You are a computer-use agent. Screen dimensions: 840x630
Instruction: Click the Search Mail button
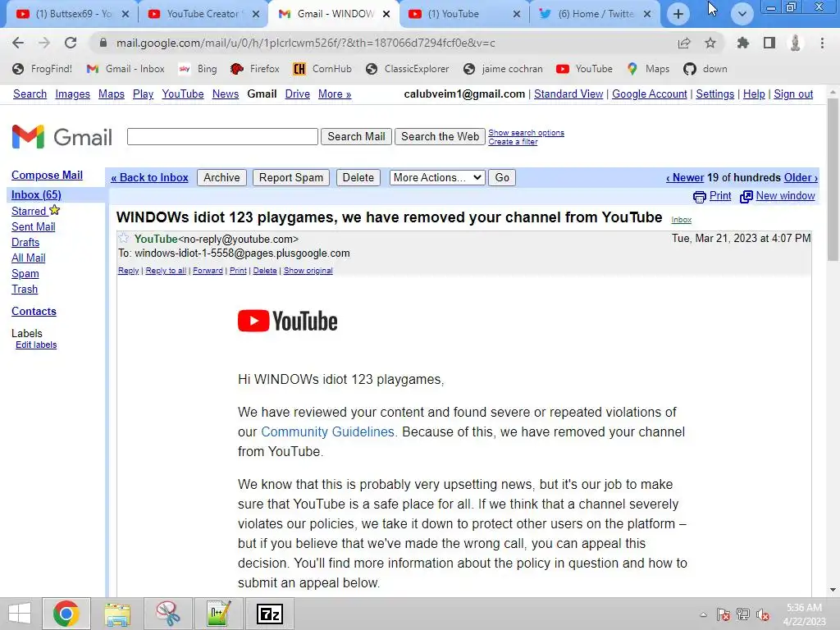click(x=356, y=137)
